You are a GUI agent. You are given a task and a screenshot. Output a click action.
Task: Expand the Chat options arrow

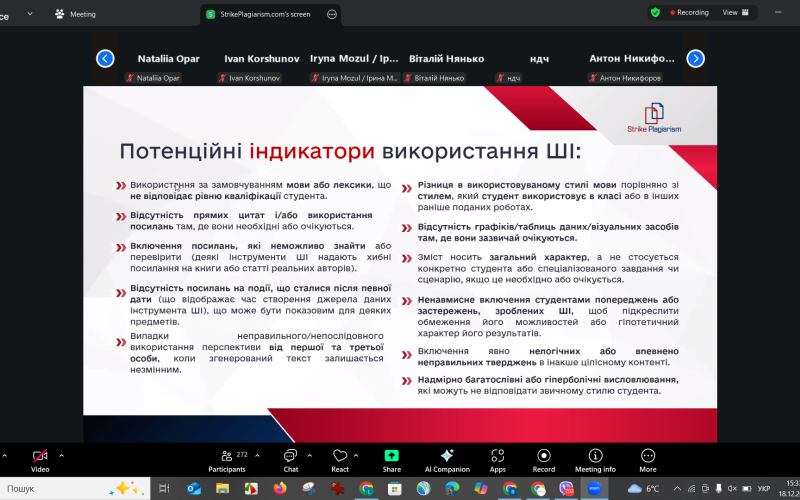click(x=311, y=454)
